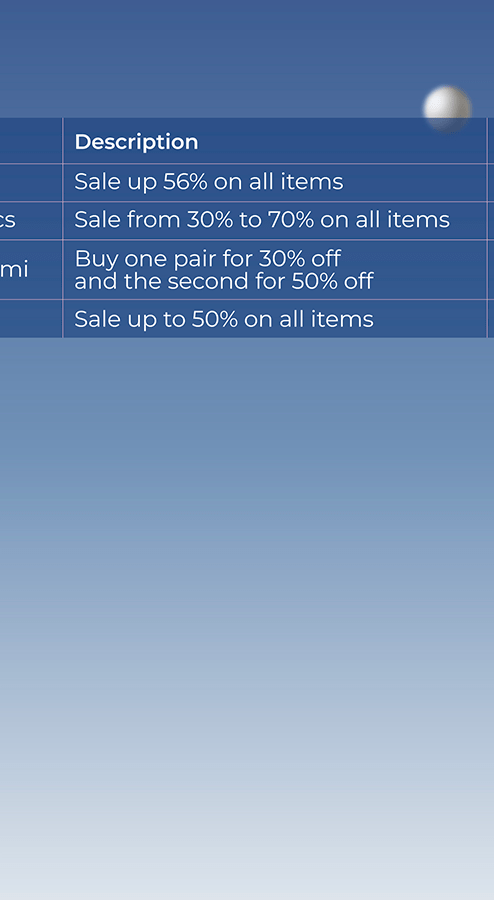Click the "Sale up 56% on all items" cell
494x900 pixels.
[x=274, y=183]
